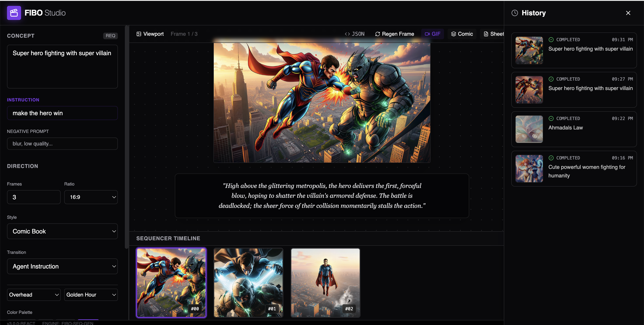Change the Overhead camera angle dropdown
The width and height of the screenshot is (644, 325).
(34, 295)
